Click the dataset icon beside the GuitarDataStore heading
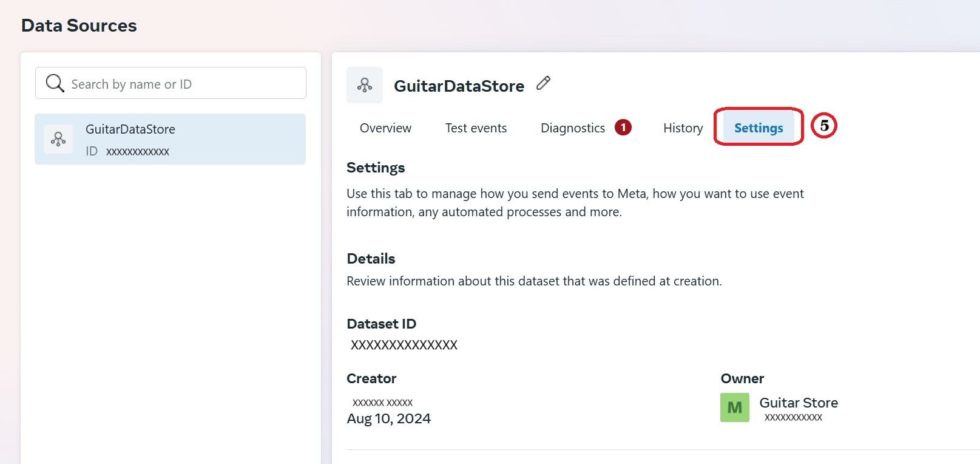Image resolution: width=980 pixels, height=464 pixels. pos(365,85)
